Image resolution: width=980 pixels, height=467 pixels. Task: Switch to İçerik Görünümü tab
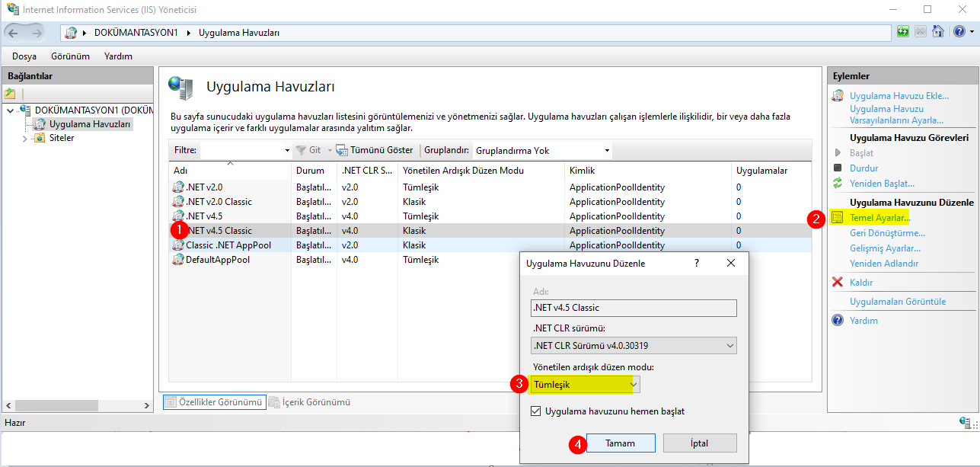click(309, 402)
